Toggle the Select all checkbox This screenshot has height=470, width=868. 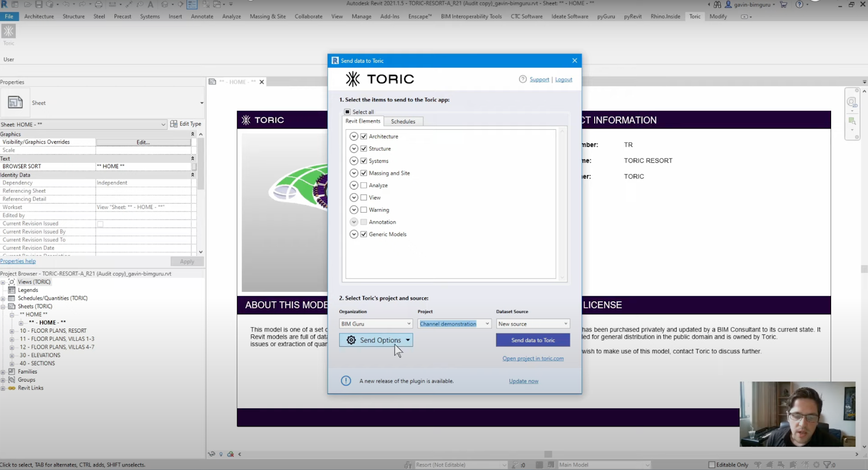click(347, 112)
